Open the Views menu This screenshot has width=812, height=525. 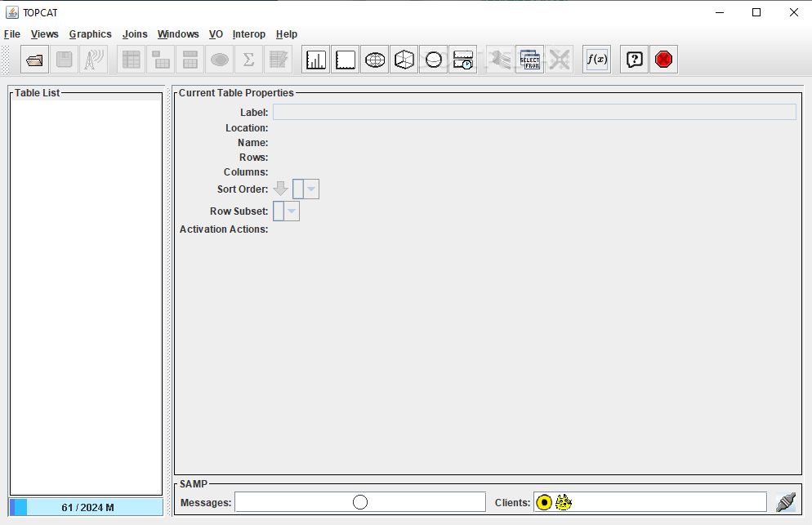click(x=45, y=34)
